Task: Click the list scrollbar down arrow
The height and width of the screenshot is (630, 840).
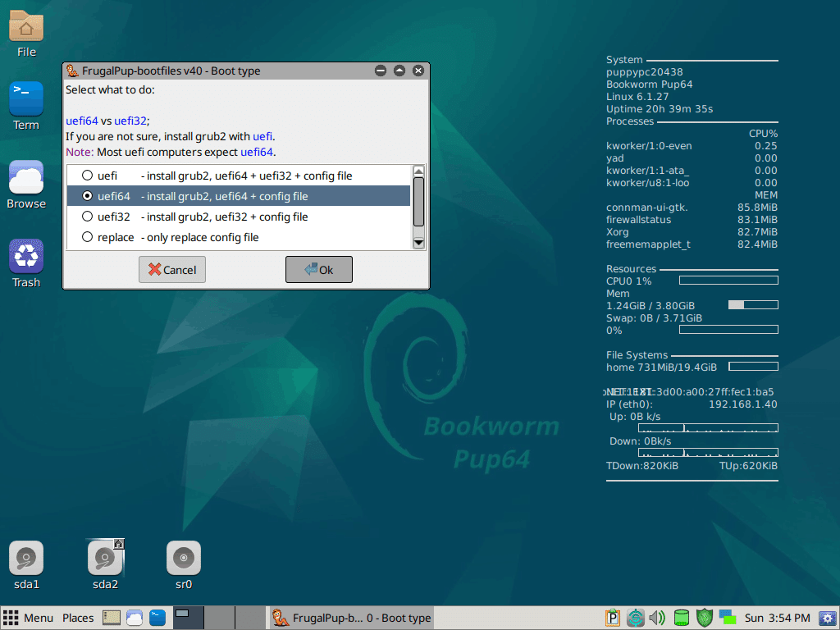Action: (x=419, y=243)
